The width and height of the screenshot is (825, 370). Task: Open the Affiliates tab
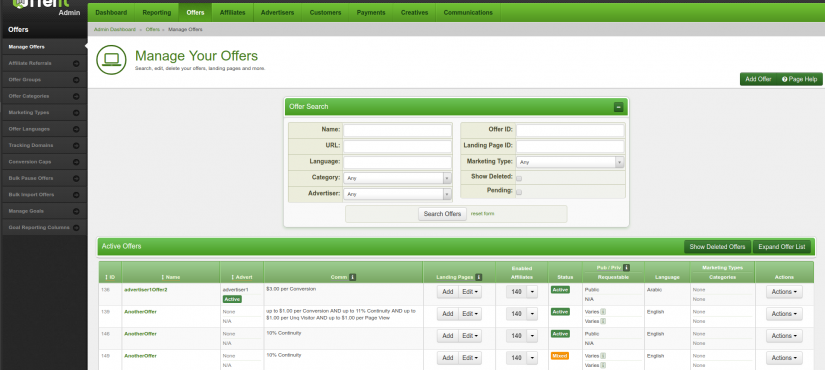232,13
